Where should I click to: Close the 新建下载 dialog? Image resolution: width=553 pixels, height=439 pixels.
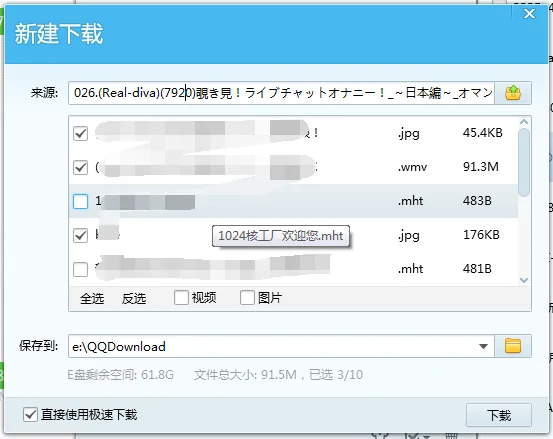click(529, 14)
